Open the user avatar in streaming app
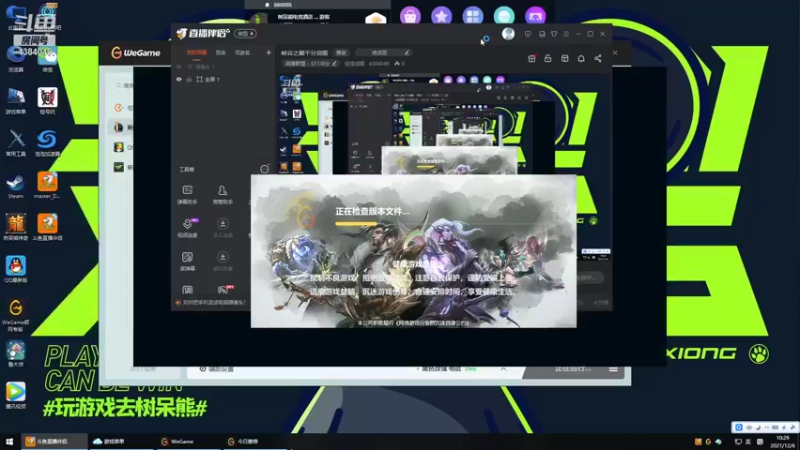The image size is (800, 450). (x=508, y=34)
